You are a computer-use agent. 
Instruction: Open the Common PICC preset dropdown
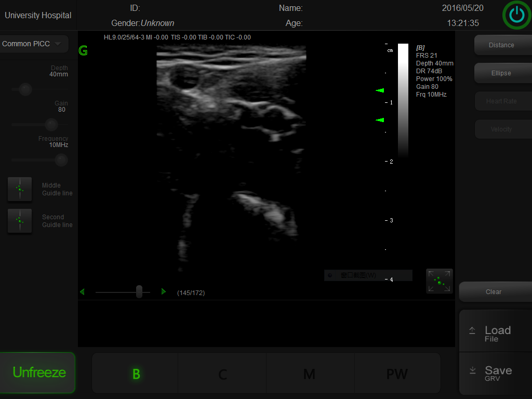33,44
